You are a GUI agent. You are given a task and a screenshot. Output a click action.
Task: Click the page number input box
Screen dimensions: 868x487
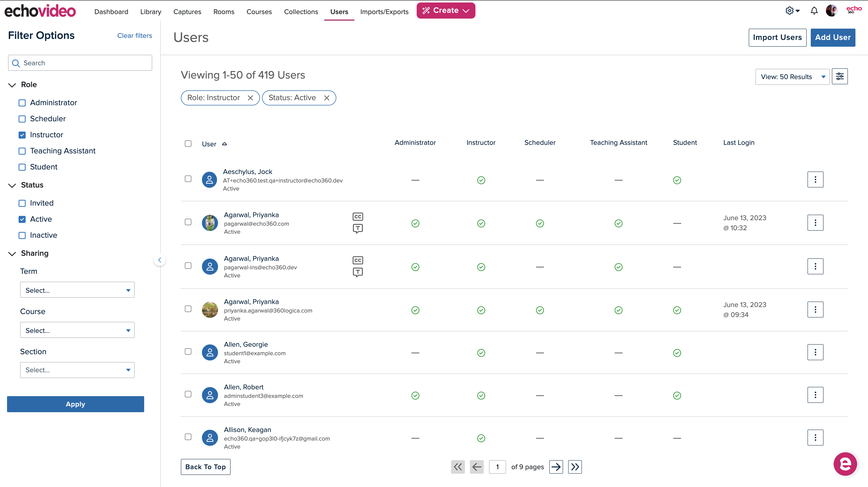coord(497,467)
